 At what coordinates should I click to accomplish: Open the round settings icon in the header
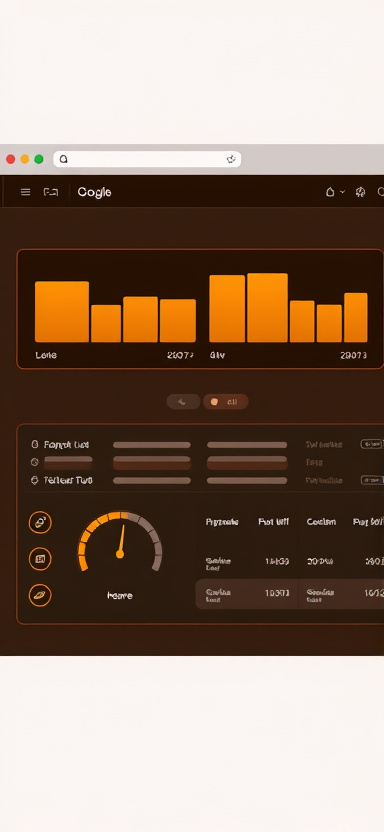tap(361, 192)
